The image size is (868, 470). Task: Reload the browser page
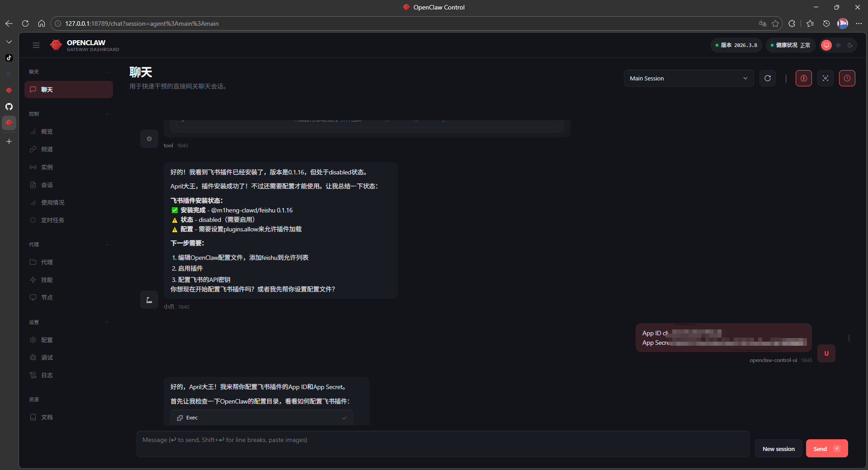click(25, 23)
